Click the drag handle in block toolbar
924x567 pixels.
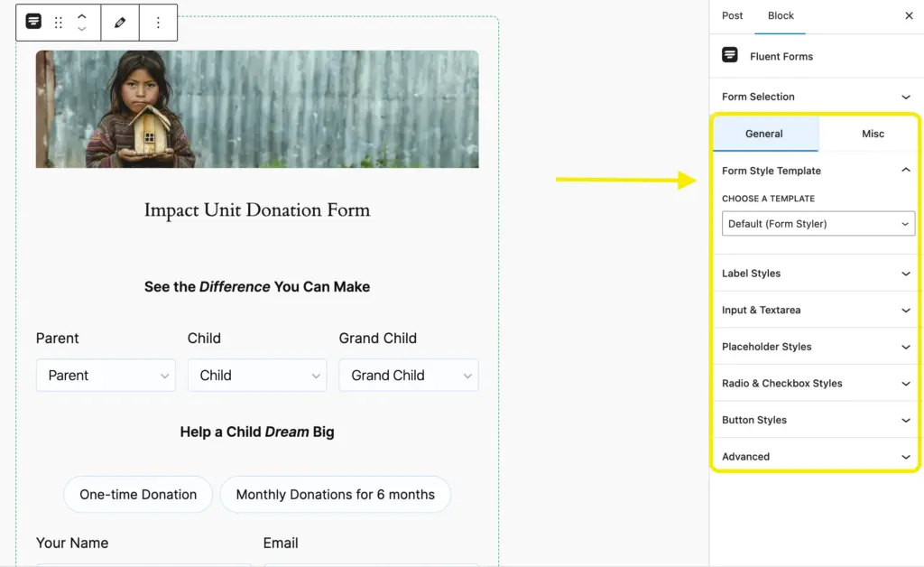click(59, 23)
